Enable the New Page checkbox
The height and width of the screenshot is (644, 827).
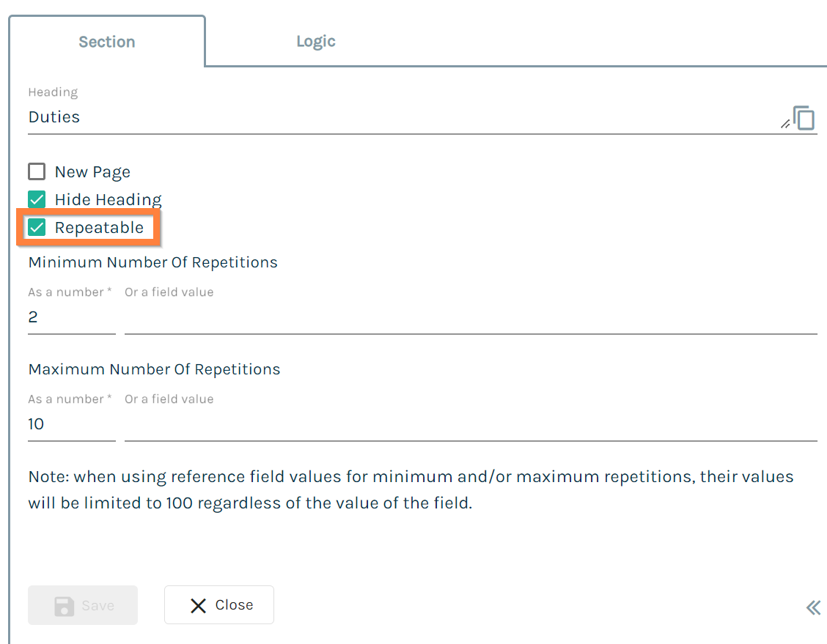37,171
